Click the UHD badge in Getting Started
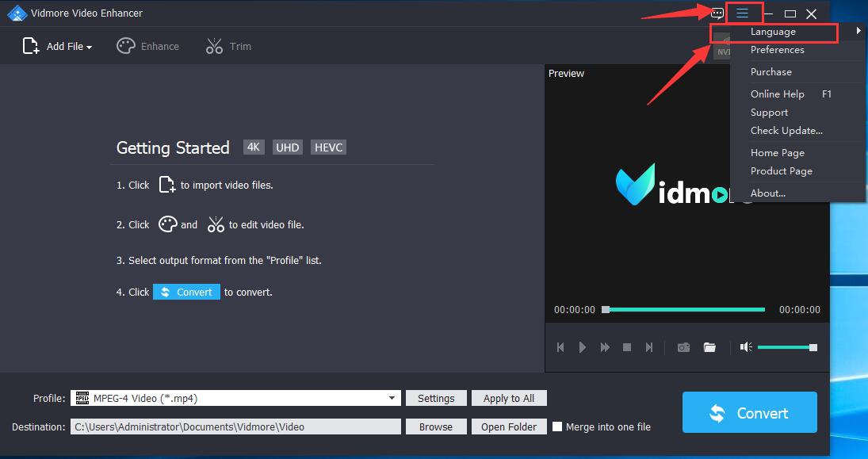 (x=287, y=147)
